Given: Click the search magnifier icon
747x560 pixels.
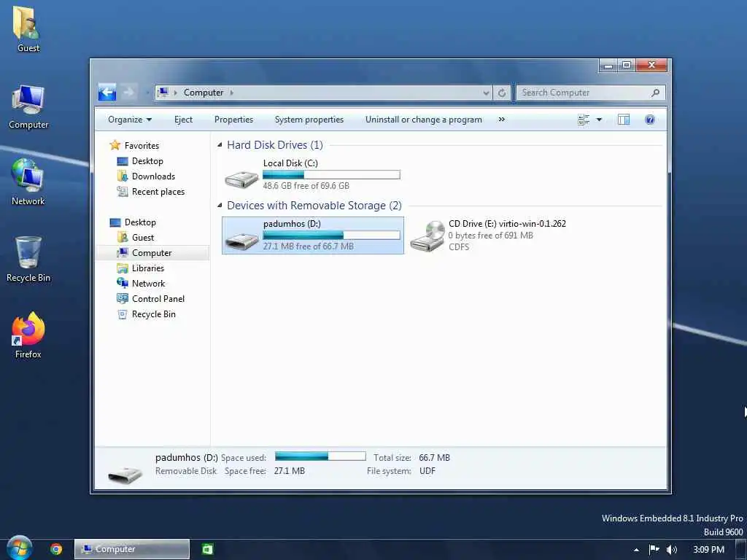Looking at the screenshot, I should 656,93.
